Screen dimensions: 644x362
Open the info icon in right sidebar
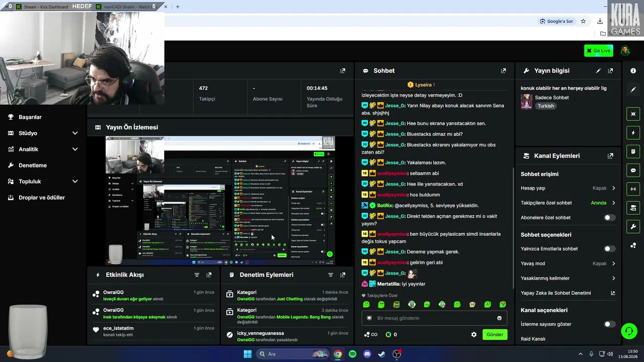(x=633, y=71)
